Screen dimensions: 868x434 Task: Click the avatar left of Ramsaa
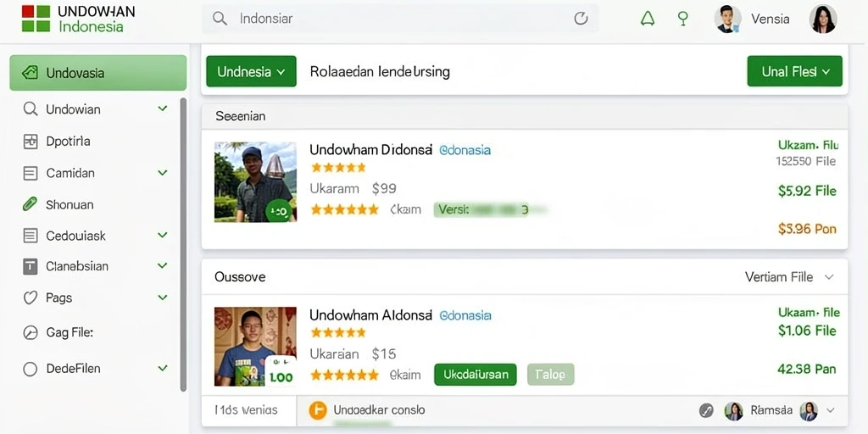click(x=733, y=411)
